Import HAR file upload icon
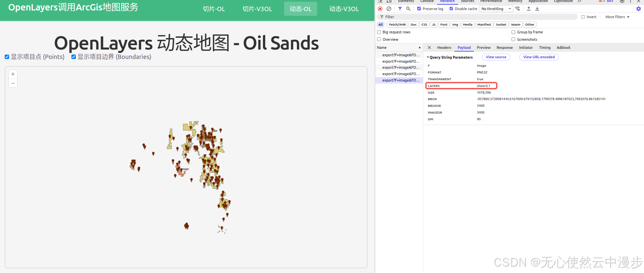The image size is (644, 273). pos(529,9)
